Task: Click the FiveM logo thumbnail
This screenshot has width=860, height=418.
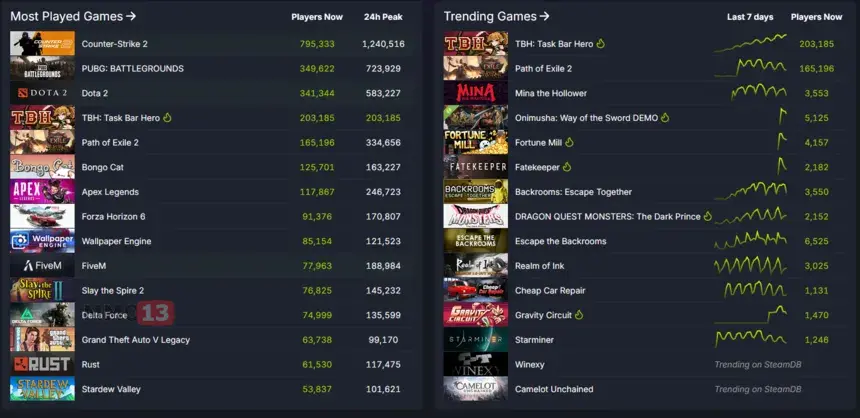Action: click(42, 266)
